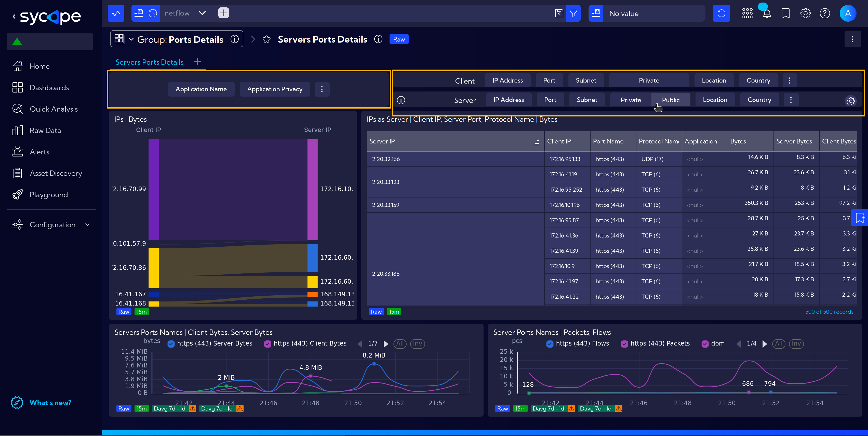Image resolution: width=868 pixels, height=436 pixels.
Task: Add a new dashboard tab
Action: point(197,62)
